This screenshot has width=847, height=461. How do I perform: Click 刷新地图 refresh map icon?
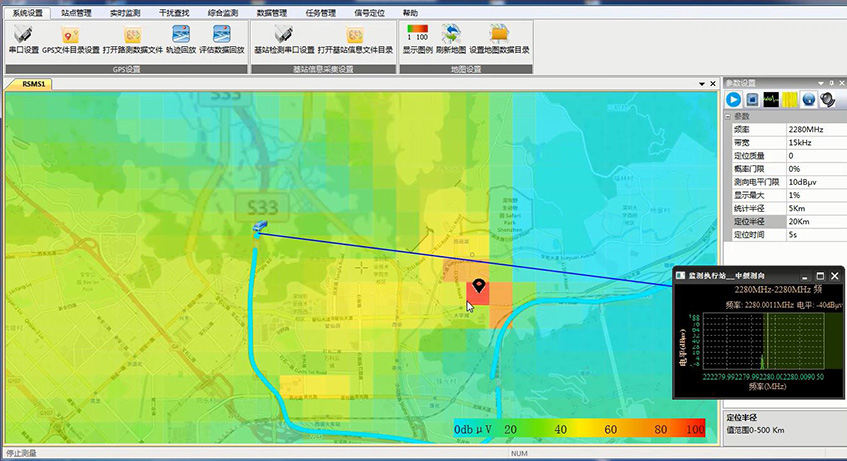(x=450, y=39)
